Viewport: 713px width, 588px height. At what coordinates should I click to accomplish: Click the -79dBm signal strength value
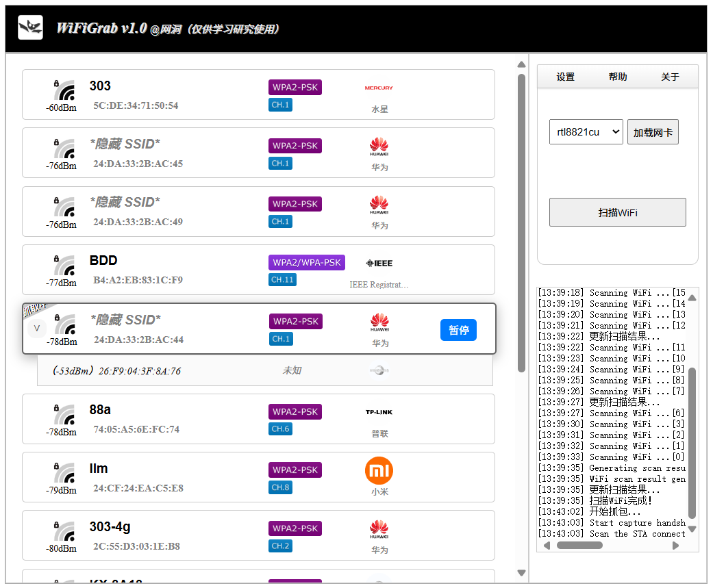point(61,490)
